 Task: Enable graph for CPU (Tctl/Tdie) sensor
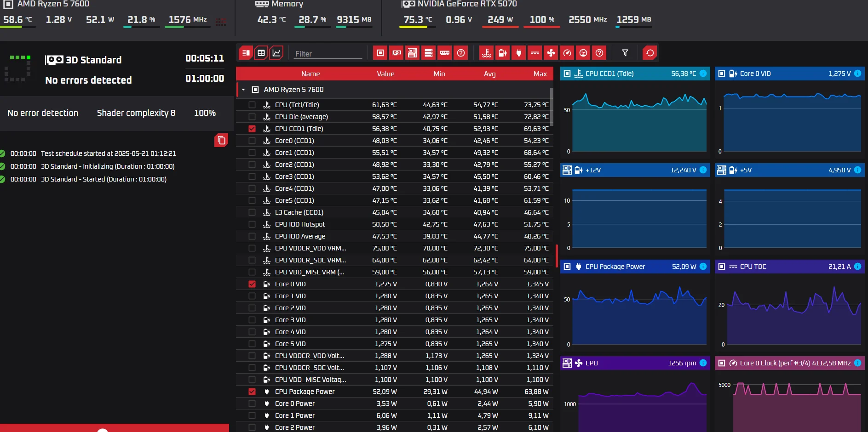[x=252, y=105]
